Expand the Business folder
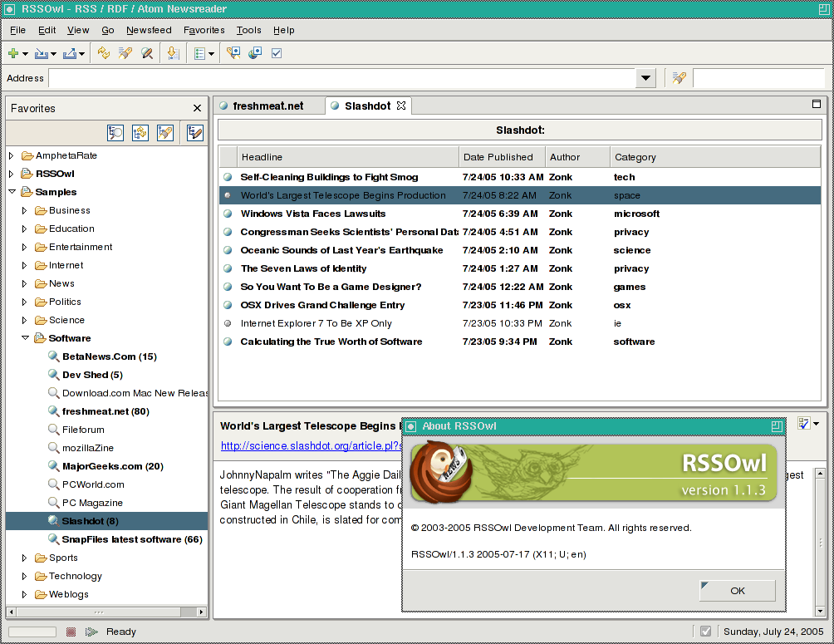The image size is (834, 644). click(24, 211)
